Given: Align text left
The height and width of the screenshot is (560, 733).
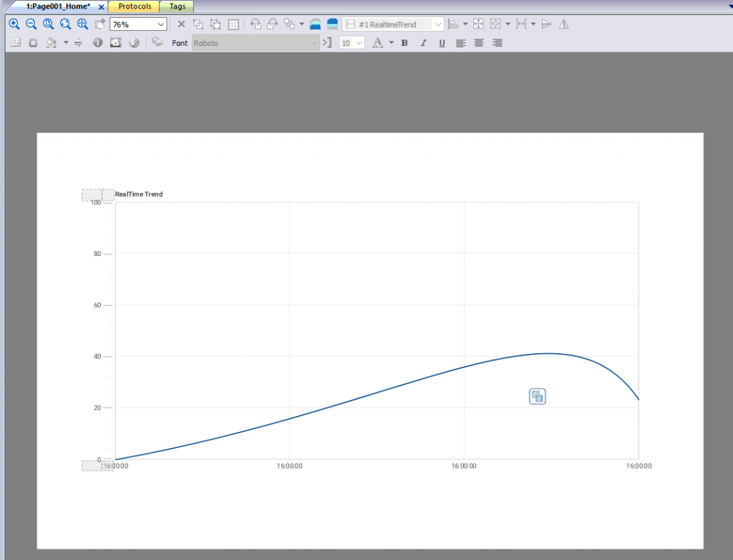Looking at the screenshot, I should point(460,43).
